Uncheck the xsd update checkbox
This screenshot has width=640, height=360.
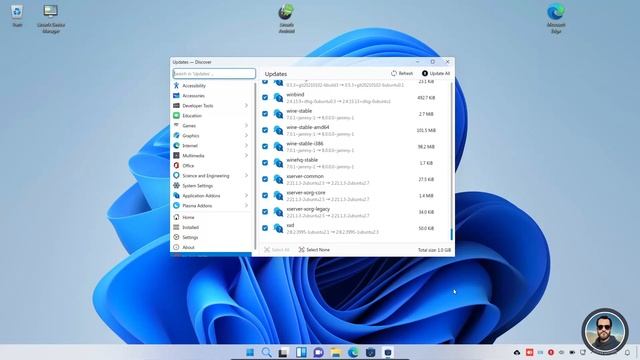[x=265, y=228]
